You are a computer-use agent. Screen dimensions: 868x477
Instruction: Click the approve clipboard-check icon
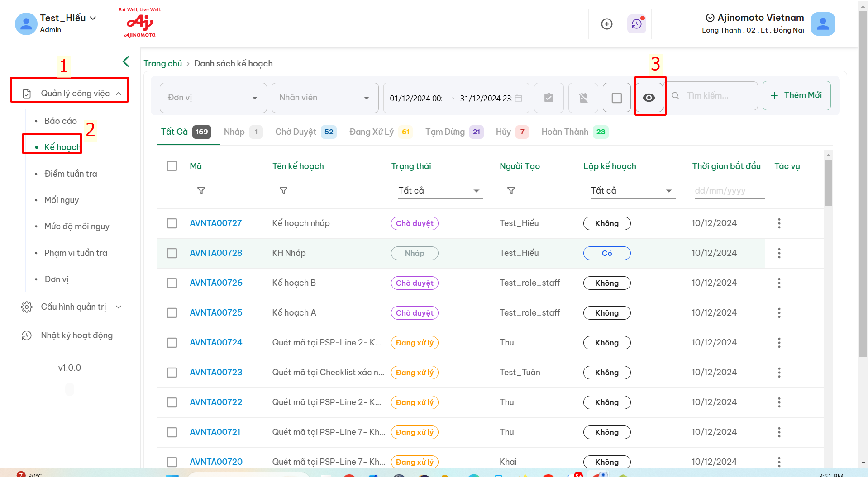548,98
